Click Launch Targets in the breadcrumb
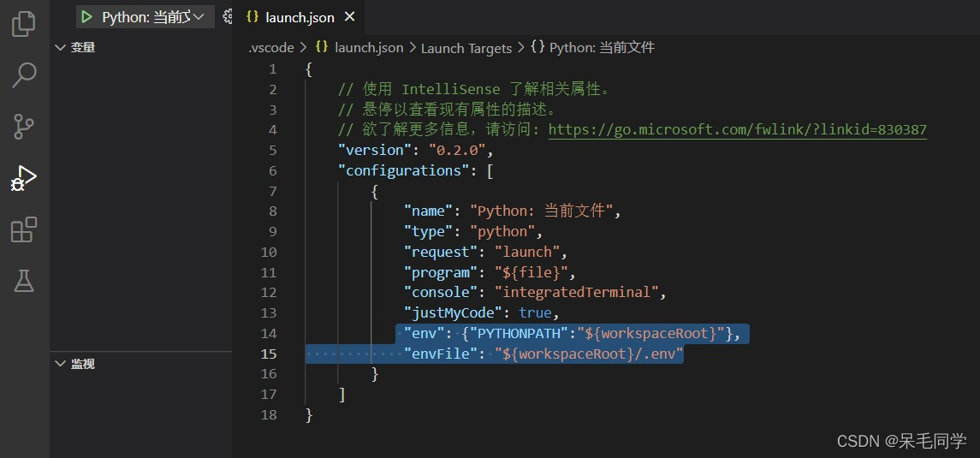The height and width of the screenshot is (458, 980). coord(466,48)
